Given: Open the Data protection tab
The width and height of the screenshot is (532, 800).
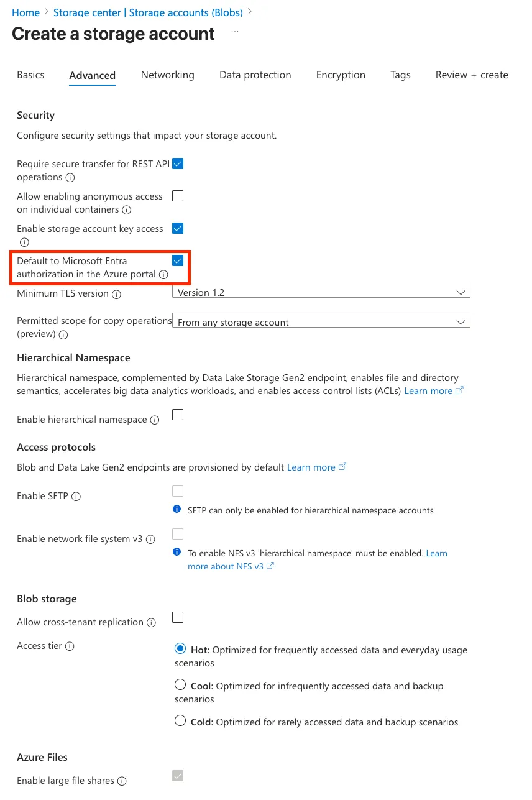Looking at the screenshot, I should [x=255, y=75].
